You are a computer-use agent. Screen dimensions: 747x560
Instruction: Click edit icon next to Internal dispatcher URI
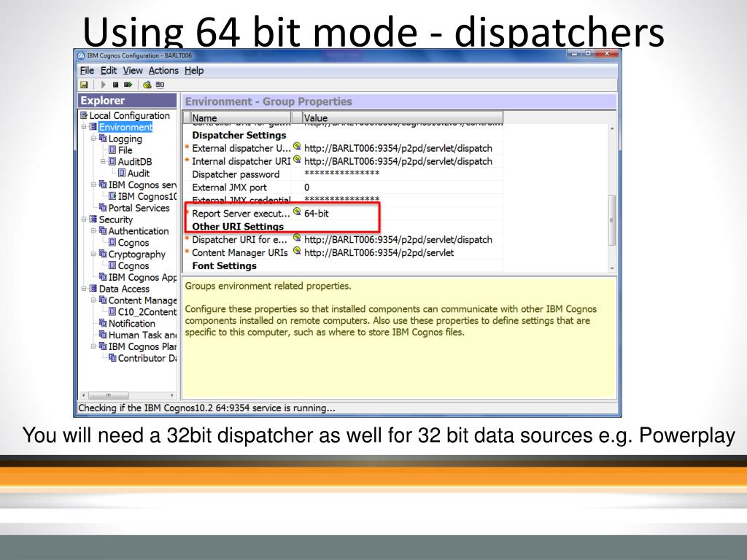[x=297, y=159]
